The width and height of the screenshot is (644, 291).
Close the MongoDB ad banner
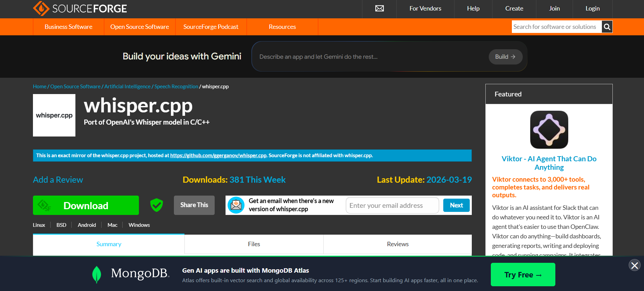click(x=634, y=265)
